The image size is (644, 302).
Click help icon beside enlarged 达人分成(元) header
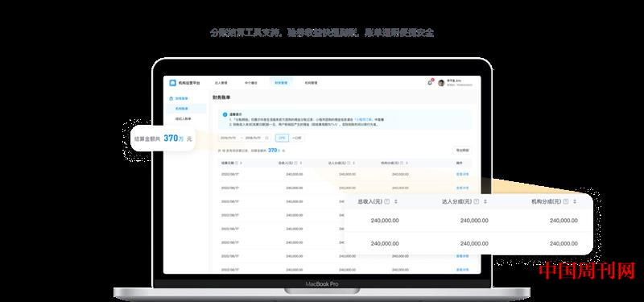[x=477, y=202]
